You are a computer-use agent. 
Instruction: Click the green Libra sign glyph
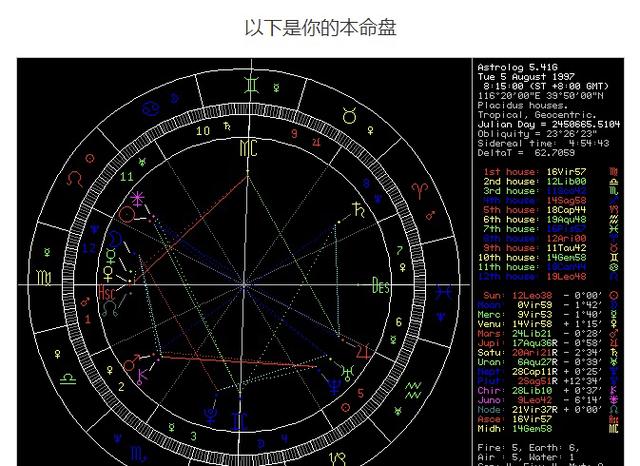pyautogui.click(x=68, y=379)
